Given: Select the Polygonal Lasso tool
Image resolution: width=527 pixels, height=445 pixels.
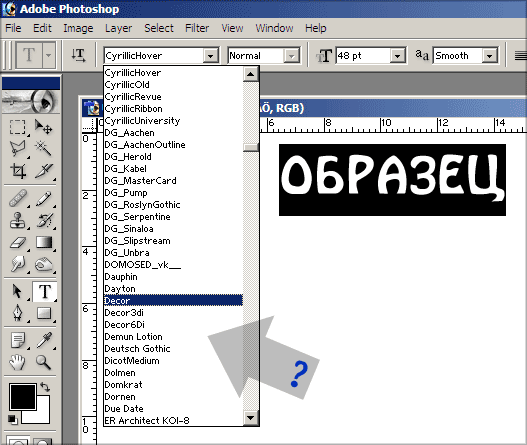Looking at the screenshot, I should (17, 148).
